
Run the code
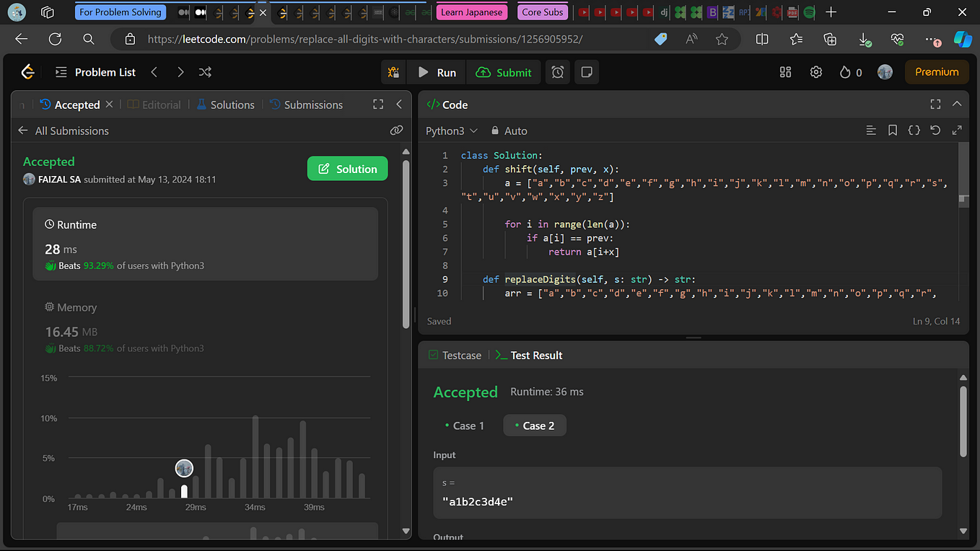(x=437, y=72)
